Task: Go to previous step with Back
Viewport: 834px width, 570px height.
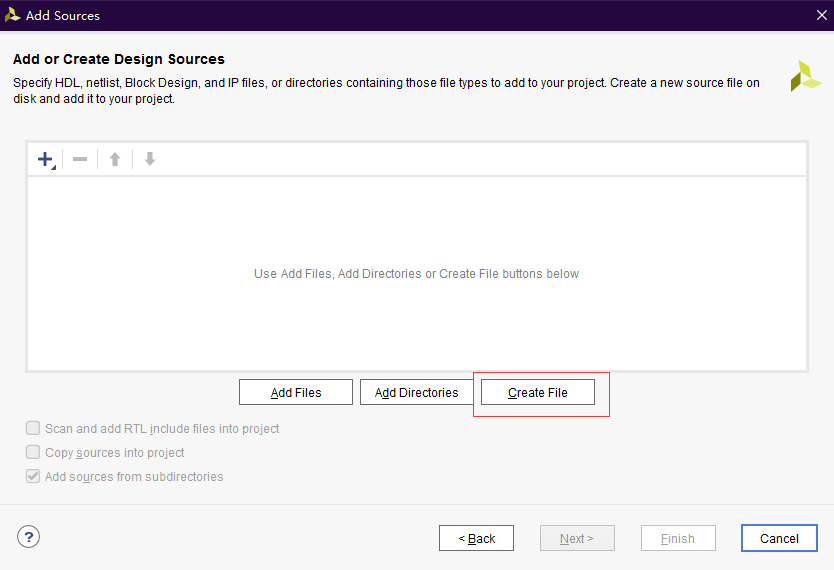Action: click(x=477, y=539)
